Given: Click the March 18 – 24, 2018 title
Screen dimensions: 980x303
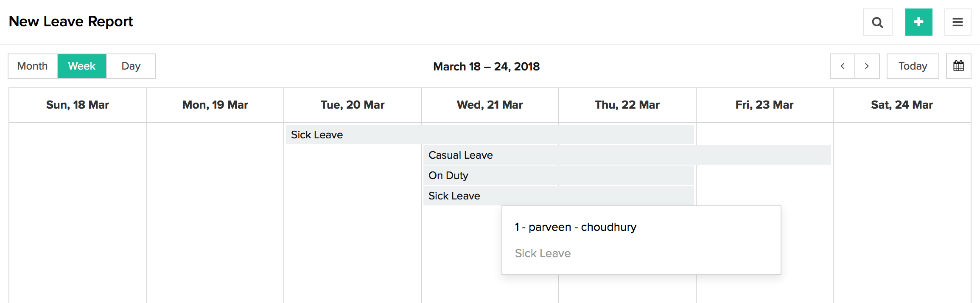Looking at the screenshot, I should click(x=486, y=67).
